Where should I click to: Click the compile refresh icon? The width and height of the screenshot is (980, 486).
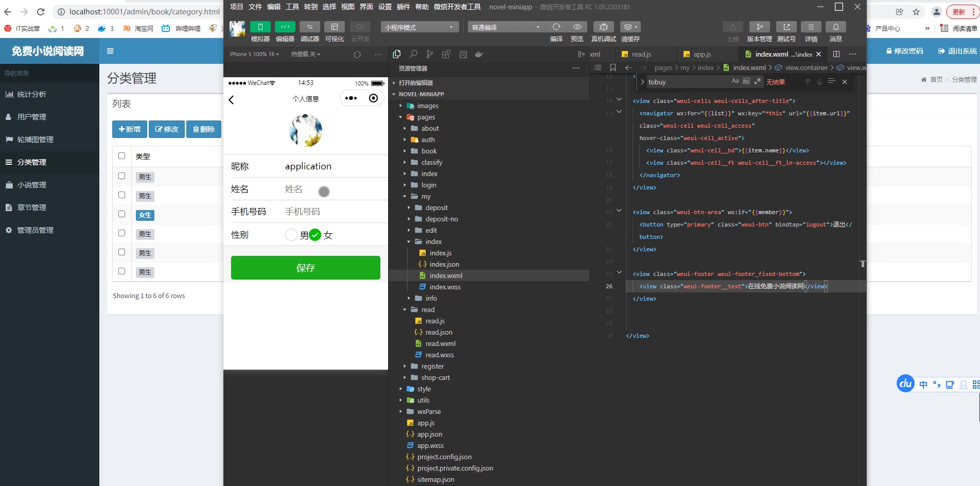(x=556, y=27)
